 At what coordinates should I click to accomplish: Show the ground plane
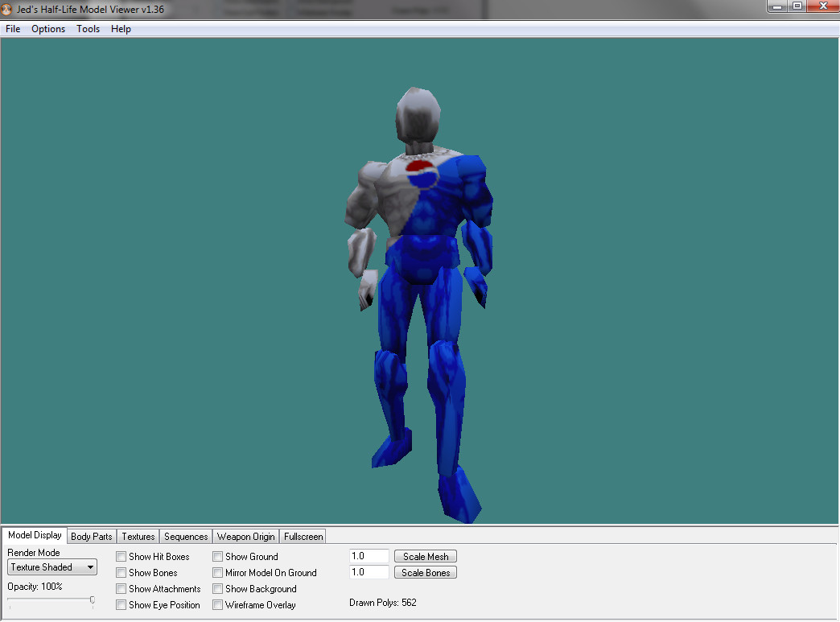(x=217, y=556)
